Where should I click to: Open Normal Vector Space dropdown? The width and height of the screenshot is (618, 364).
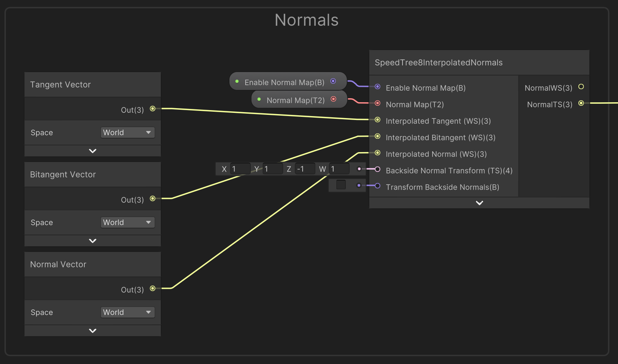pyautogui.click(x=128, y=313)
